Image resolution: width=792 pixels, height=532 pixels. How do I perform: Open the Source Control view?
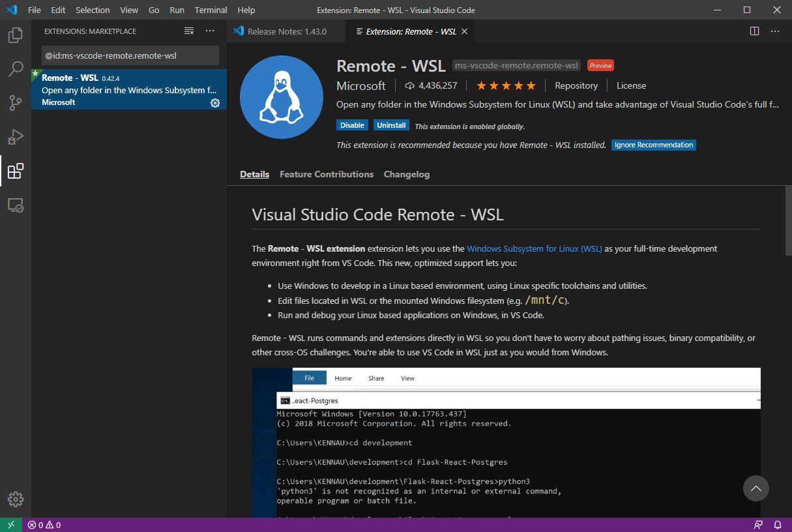pos(16,103)
